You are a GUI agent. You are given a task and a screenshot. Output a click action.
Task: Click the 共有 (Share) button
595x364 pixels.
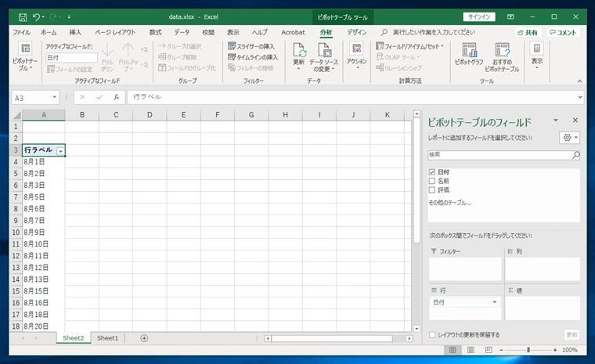527,32
